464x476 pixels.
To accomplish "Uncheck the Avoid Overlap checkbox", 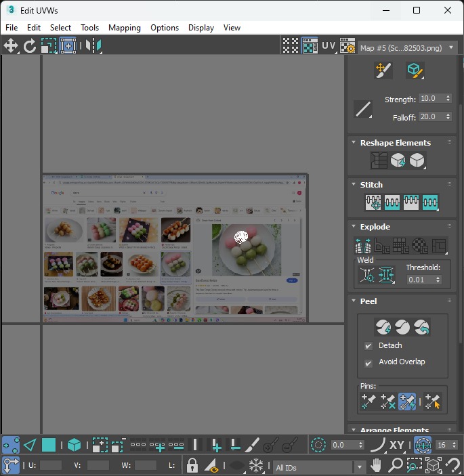I will point(368,364).
